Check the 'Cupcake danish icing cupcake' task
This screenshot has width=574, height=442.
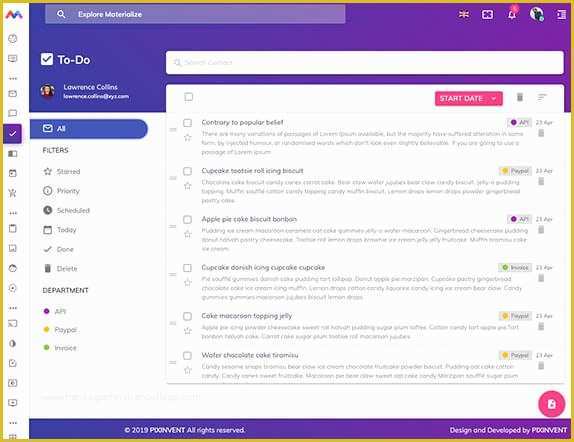[x=187, y=268]
